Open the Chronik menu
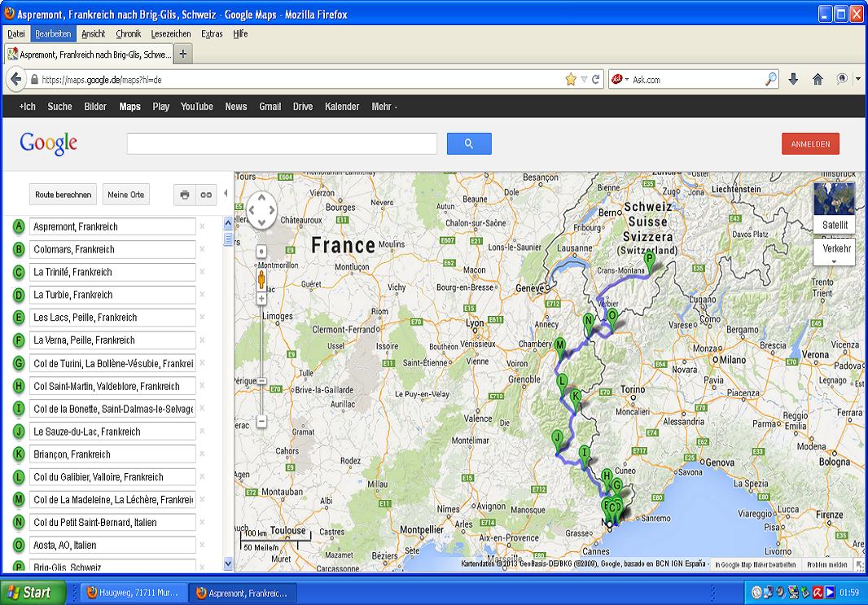Viewport: 868px width, 605px height. [x=129, y=34]
